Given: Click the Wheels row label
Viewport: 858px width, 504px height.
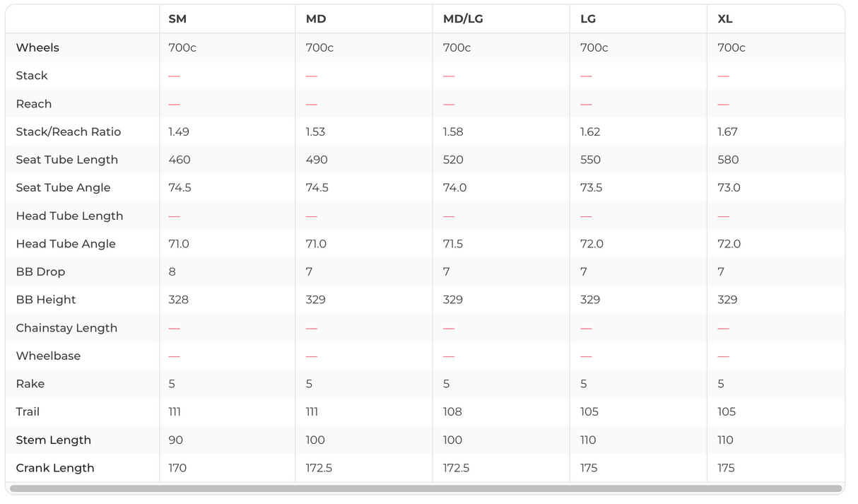Looking at the screenshot, I should [37, 47].
